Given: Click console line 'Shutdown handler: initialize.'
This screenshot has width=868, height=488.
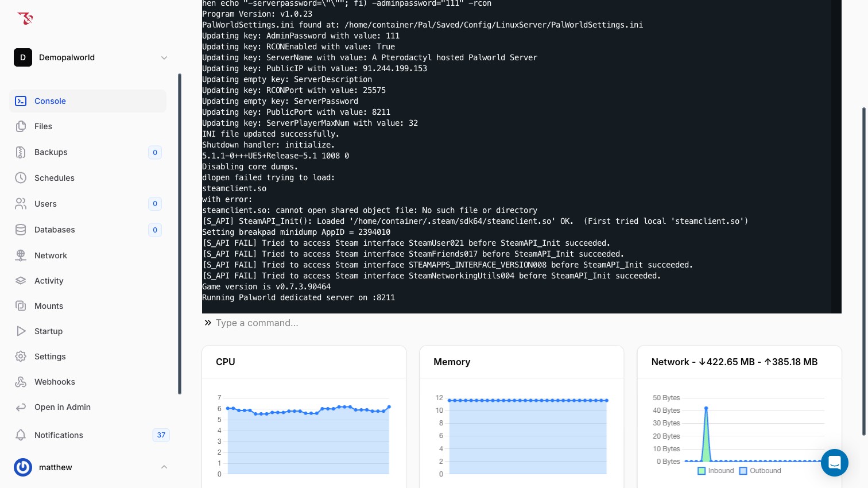Looking at the screenshot, I should pyautogui.click(x=269, y=145).
